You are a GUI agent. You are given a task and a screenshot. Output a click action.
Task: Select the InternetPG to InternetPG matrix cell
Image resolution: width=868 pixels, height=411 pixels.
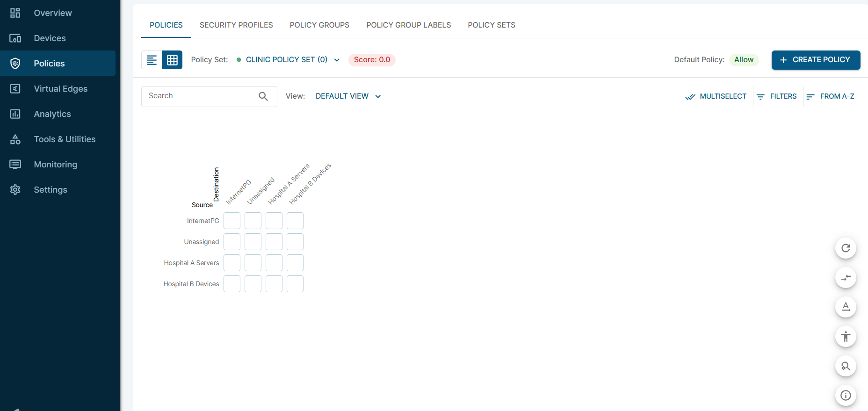click(x=232, y=221)
